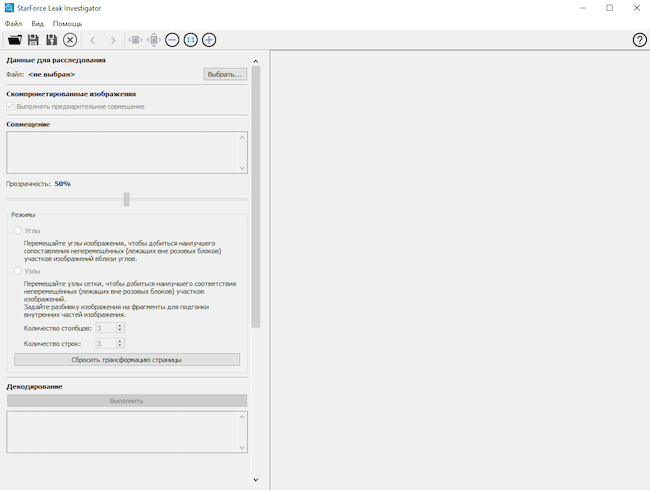This screenshot has height=490, width=650.
Task: Open the Файл menu
Action: (13, 24)
